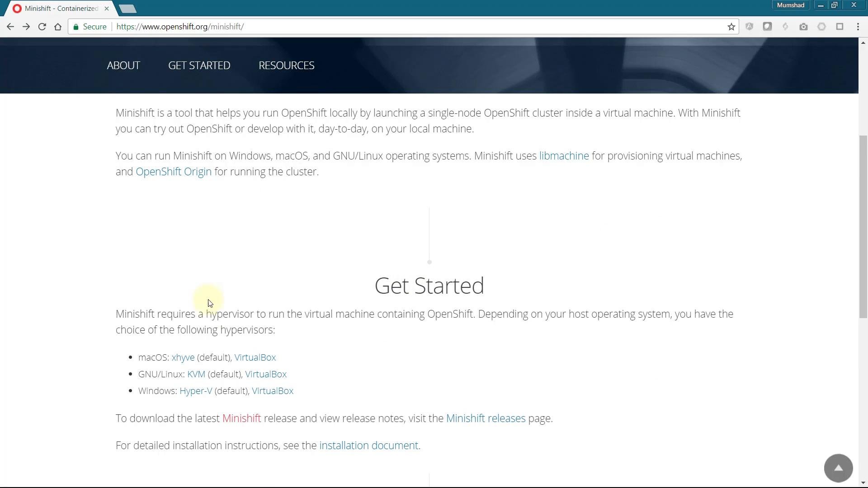Go back to the previous page
868x488 pixels.
[x=10, y=27]
